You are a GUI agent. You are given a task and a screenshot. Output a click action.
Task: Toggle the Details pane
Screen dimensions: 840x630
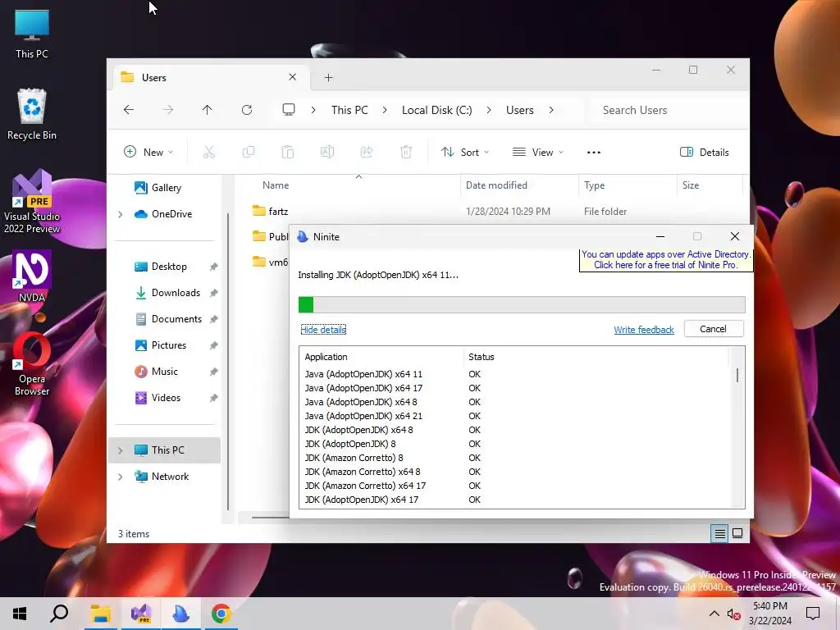[705, 152]
